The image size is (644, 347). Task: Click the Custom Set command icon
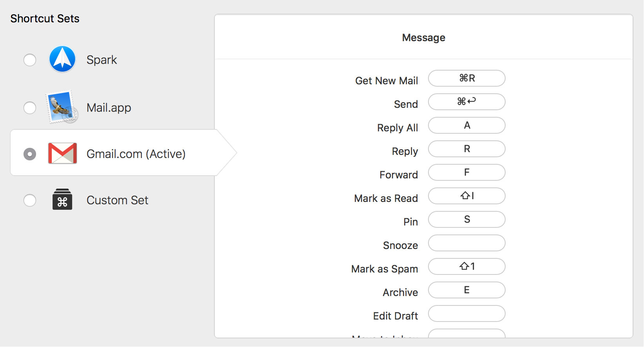pyautogui.click(x=62, y=200)
